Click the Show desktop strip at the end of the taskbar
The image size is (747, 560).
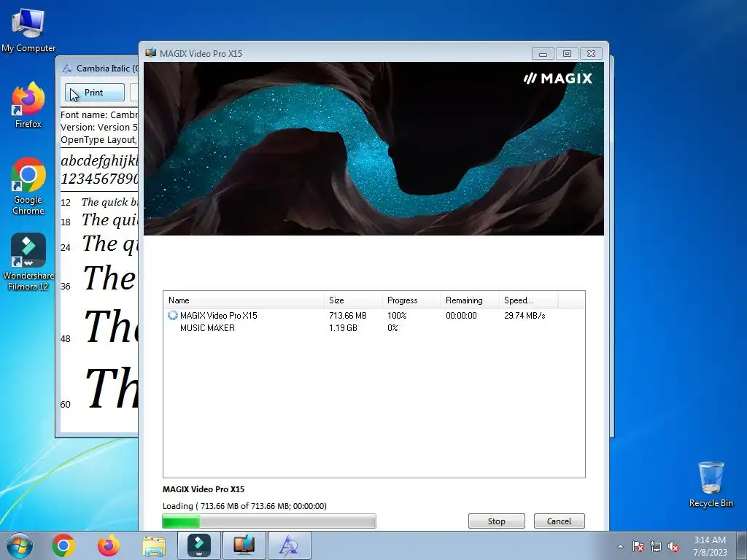pyautogui.click(x=743, y=545)
